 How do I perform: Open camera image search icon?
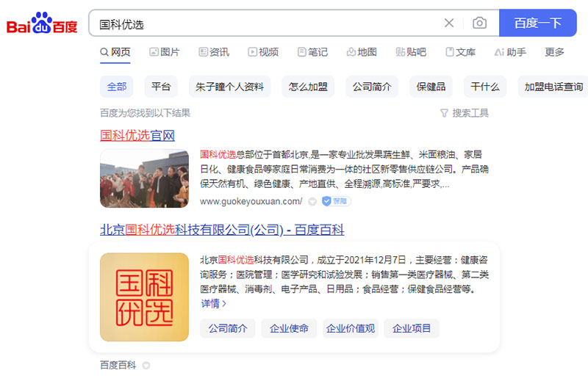click(479, 23)
